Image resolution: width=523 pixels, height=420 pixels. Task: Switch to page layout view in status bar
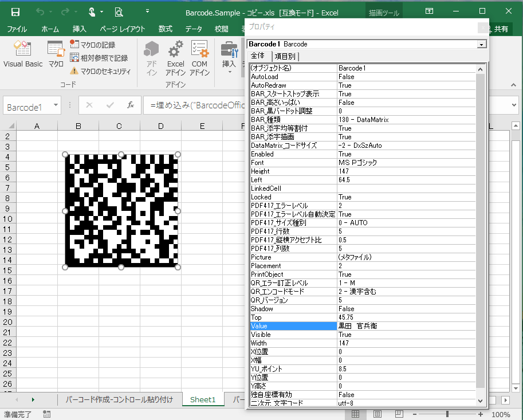pos(377,414)
